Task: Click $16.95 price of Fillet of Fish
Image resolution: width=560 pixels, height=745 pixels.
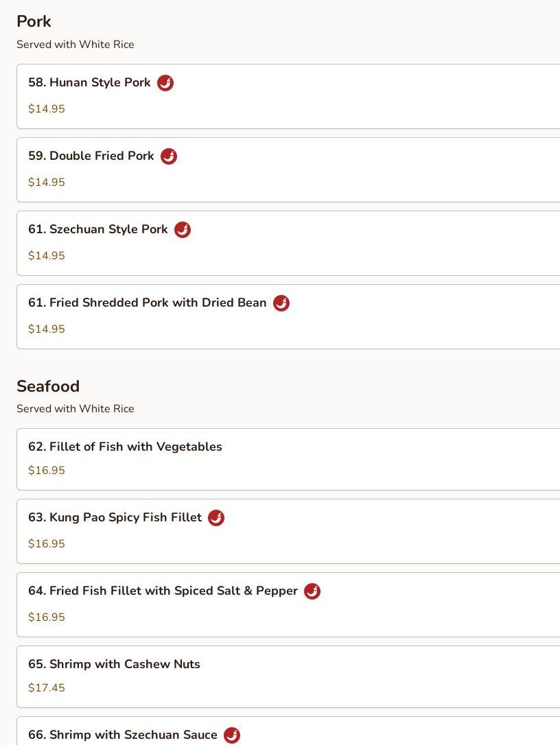Action: coord(47,471)
